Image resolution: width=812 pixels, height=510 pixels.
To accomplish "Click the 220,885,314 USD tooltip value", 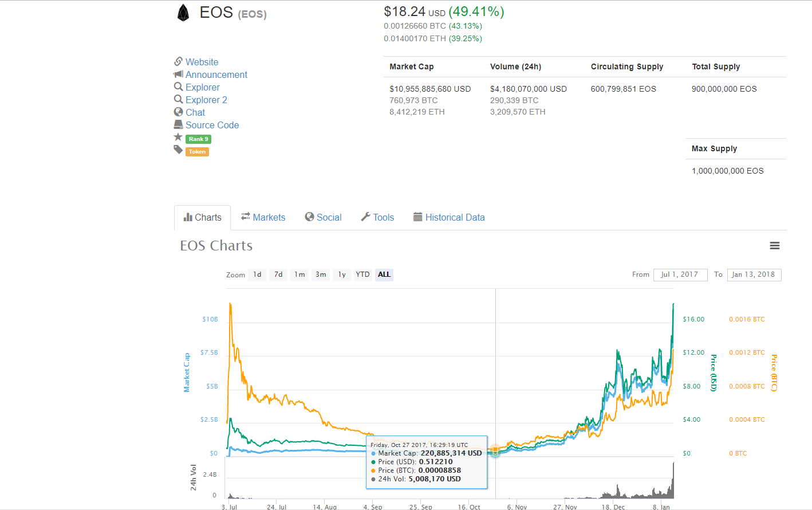I will (x=451, y=453).
